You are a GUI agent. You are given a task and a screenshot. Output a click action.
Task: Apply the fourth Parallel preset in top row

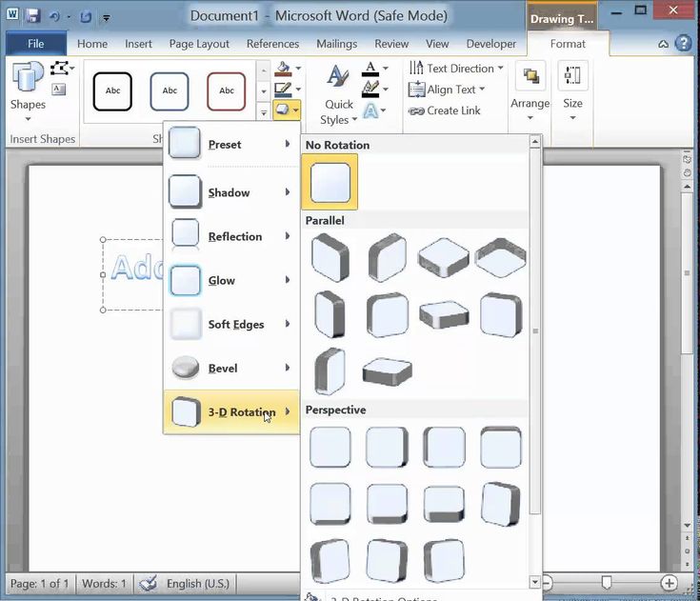coord(500,257)
